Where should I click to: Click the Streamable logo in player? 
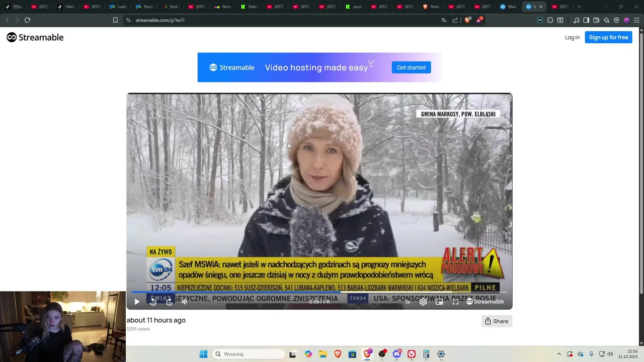tap(485, 302)
